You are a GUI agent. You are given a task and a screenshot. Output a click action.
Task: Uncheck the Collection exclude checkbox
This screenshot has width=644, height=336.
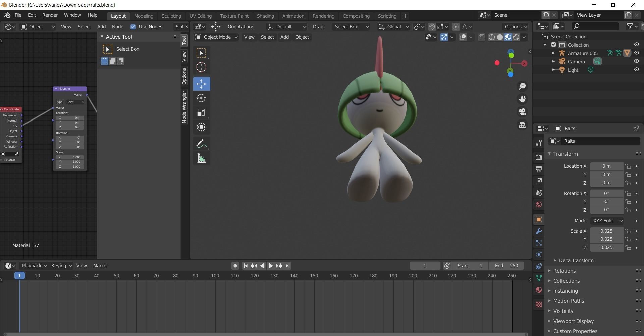pos(554,45)
